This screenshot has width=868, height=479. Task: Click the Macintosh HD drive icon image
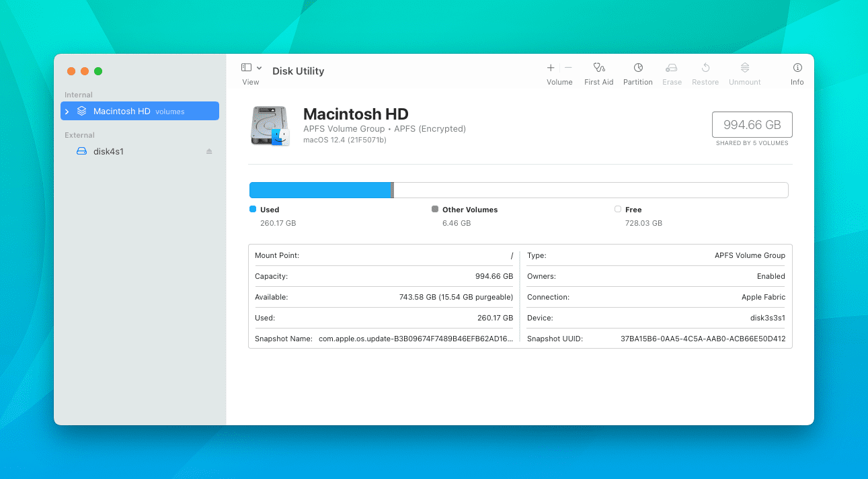pyautogui.click(x=270, y=126)
